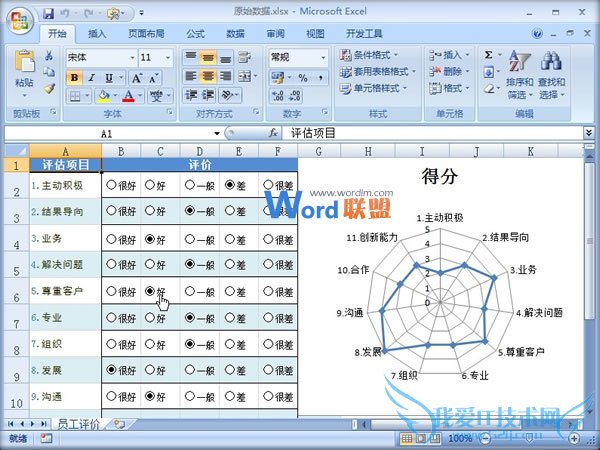The height and width of the screenshot is (450, 600).
Task: Select 很好 for 6.专业
Action: (111, 317)
